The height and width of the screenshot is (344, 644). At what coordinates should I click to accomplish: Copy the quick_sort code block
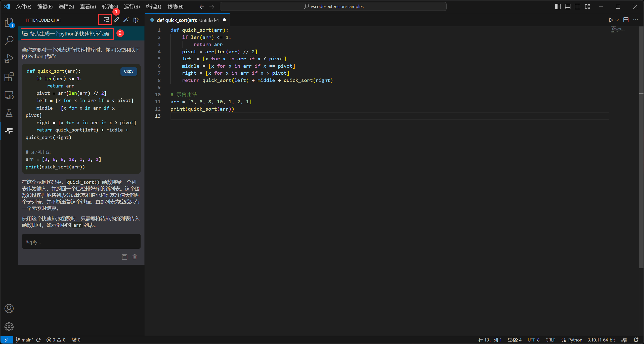129,71
